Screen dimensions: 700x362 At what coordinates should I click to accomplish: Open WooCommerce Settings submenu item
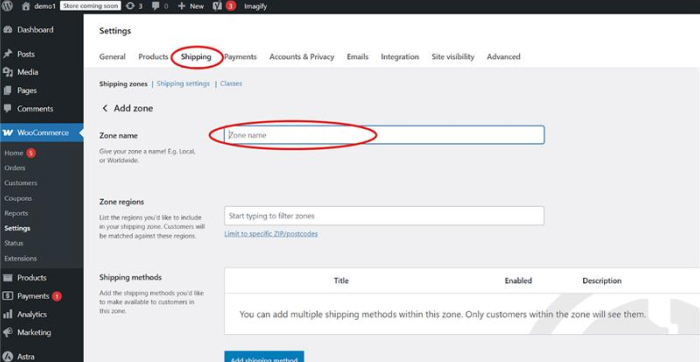pos(17,228)
